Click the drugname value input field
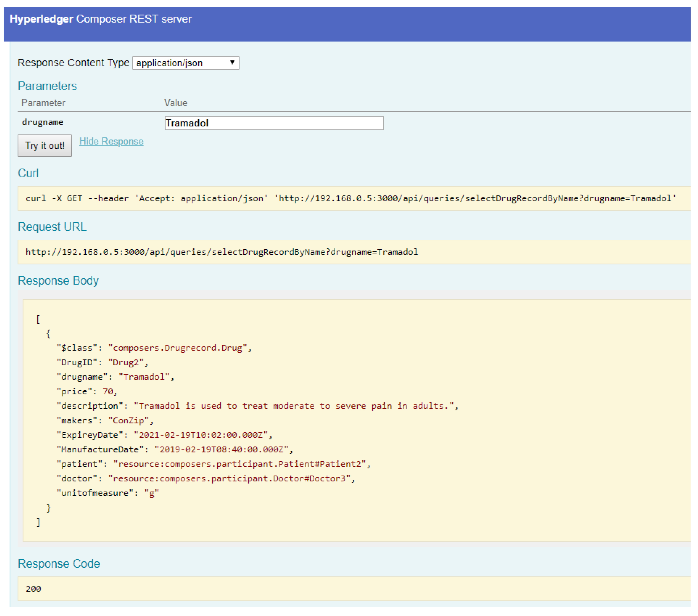 pos(274,123)
